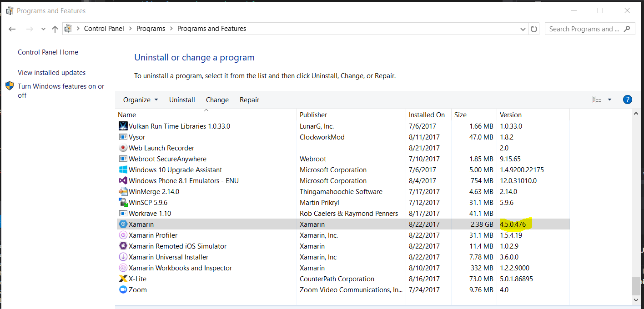Click the Workrave 1.10 program icon
The width and height of the screenshot is (644, 309).
click(123, 213)
